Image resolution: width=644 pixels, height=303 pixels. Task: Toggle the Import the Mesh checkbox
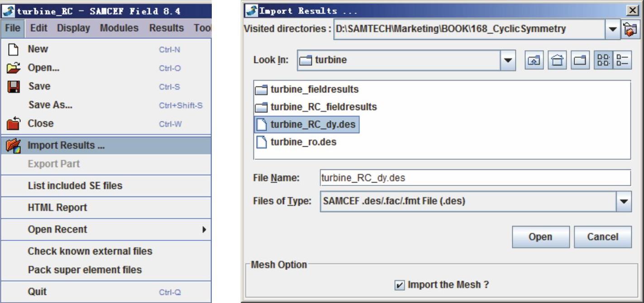(399, 285)
